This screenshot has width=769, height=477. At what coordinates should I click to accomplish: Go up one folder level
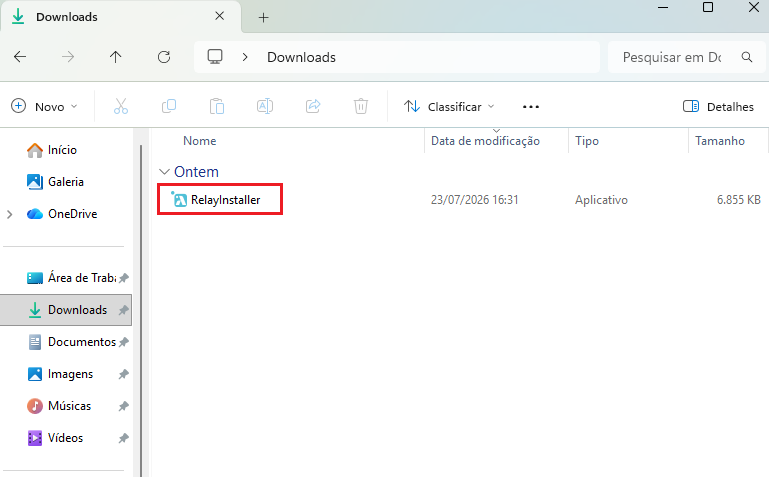pos(116,57)
